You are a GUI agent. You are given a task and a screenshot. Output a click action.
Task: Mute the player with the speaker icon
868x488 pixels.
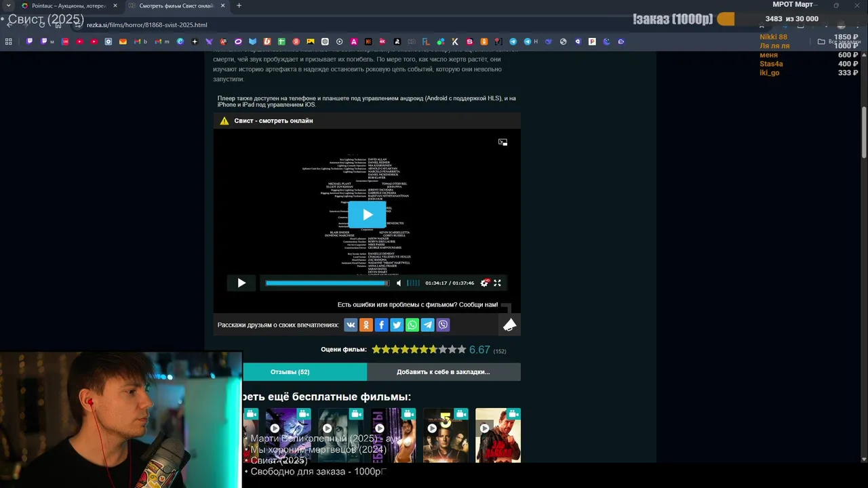pos(399,283)
